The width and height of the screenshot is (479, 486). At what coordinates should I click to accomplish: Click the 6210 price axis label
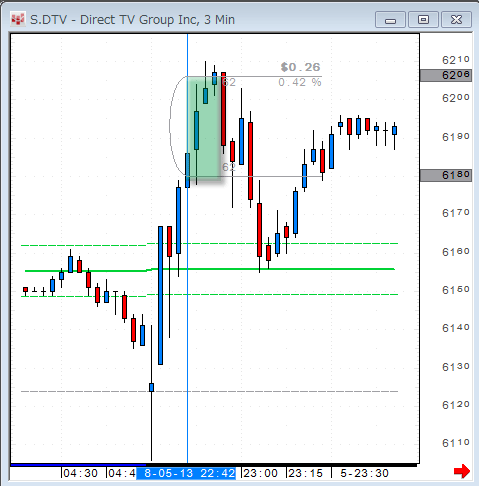click(x=455, y=60)
